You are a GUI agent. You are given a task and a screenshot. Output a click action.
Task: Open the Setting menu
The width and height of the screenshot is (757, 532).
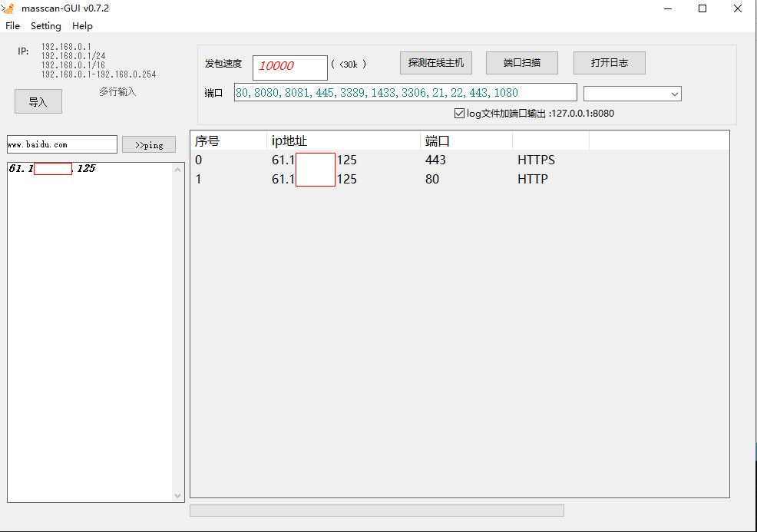click(45, 25)
